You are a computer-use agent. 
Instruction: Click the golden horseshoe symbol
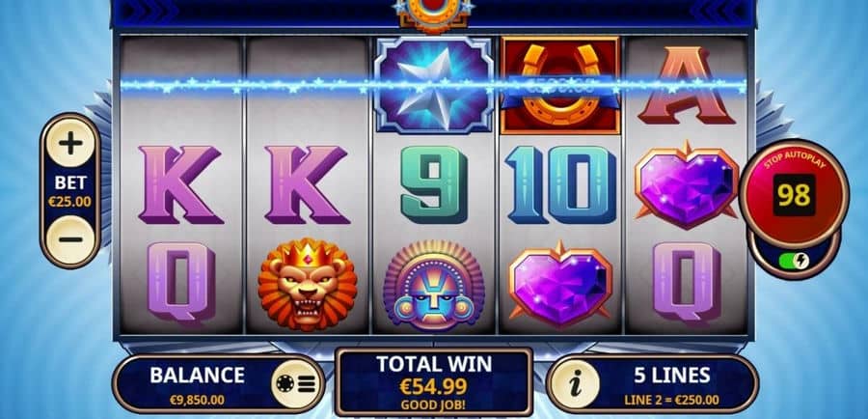tap(560, 85)
